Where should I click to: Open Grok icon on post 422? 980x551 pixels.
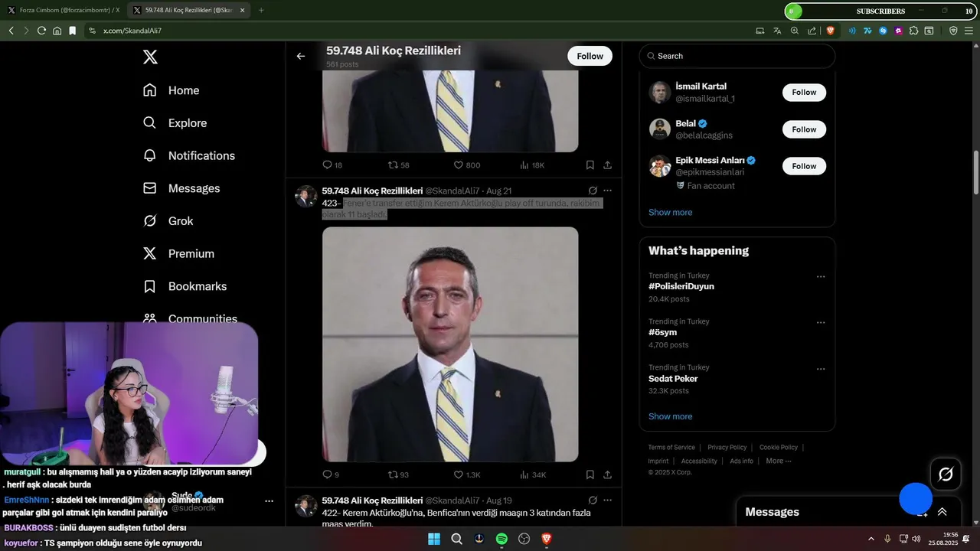[x=593, y=500]
